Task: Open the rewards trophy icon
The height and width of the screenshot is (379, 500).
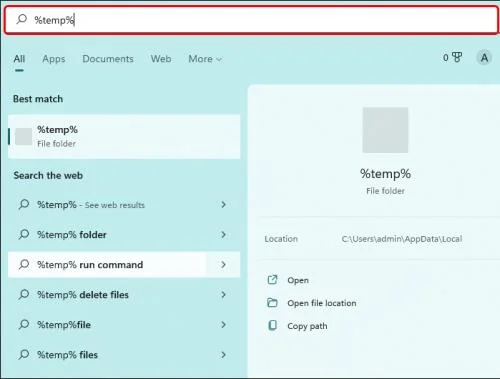Action: (x=457, y=58)
